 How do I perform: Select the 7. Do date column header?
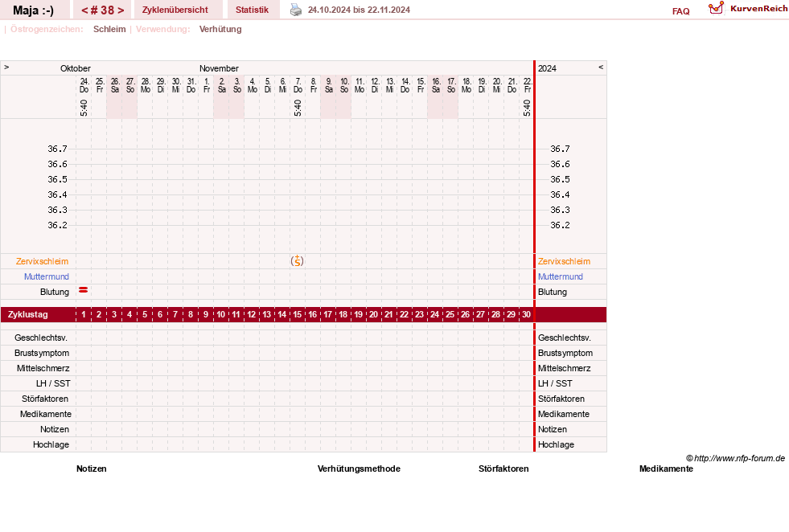[298, 85]
